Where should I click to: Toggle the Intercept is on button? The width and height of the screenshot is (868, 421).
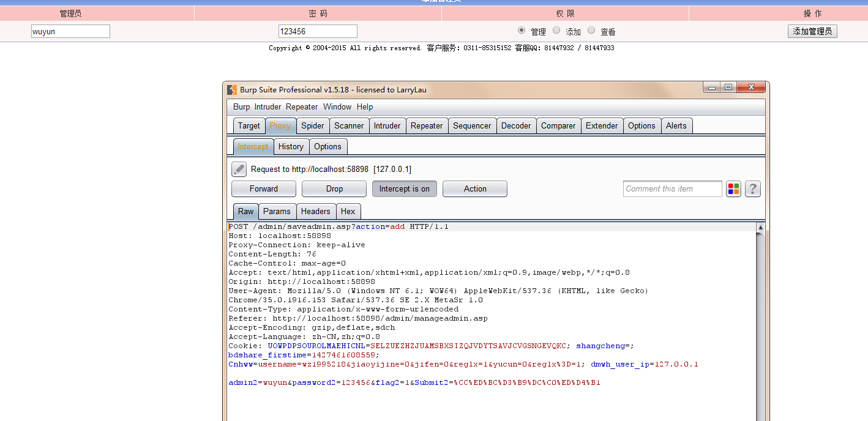pyautogui.click(x=405, y=189)
